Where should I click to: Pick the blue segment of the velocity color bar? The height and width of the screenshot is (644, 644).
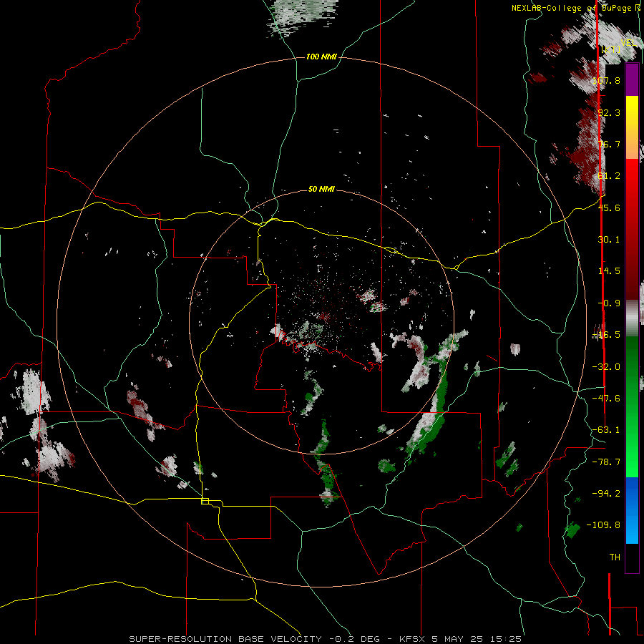click(x=632, y=510)
